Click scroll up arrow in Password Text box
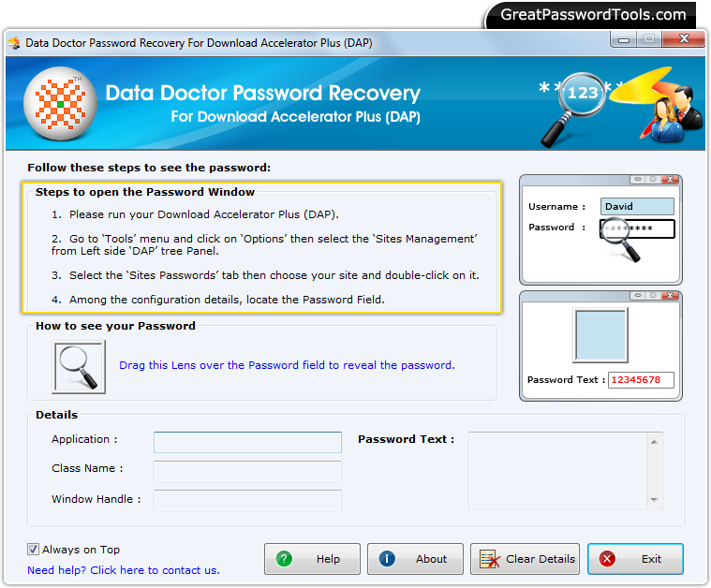Viewport: 711px width, 588px height. point(654,442)
